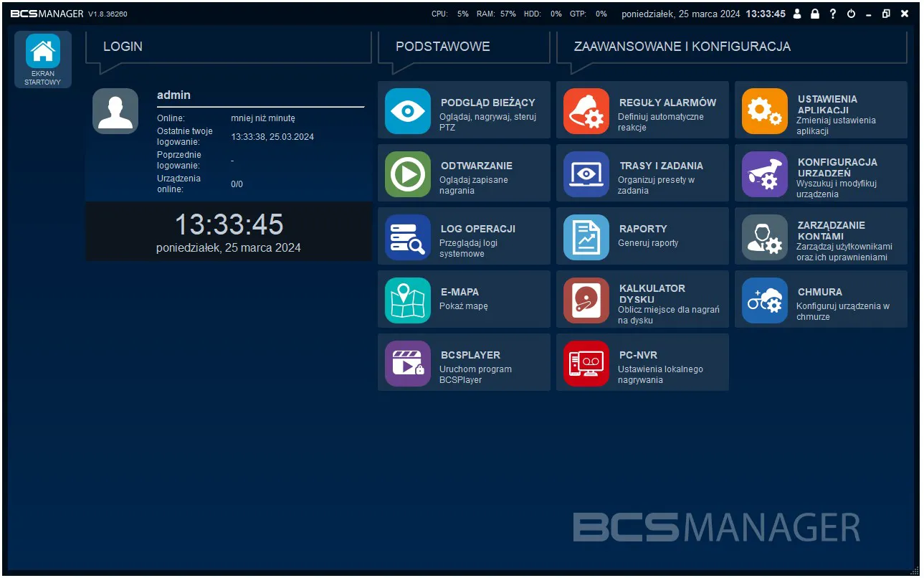Click the Trasy i Zadania laptop icon
Image resolution: width=924 pixels, height=578 pixels.
click(586, 174)
